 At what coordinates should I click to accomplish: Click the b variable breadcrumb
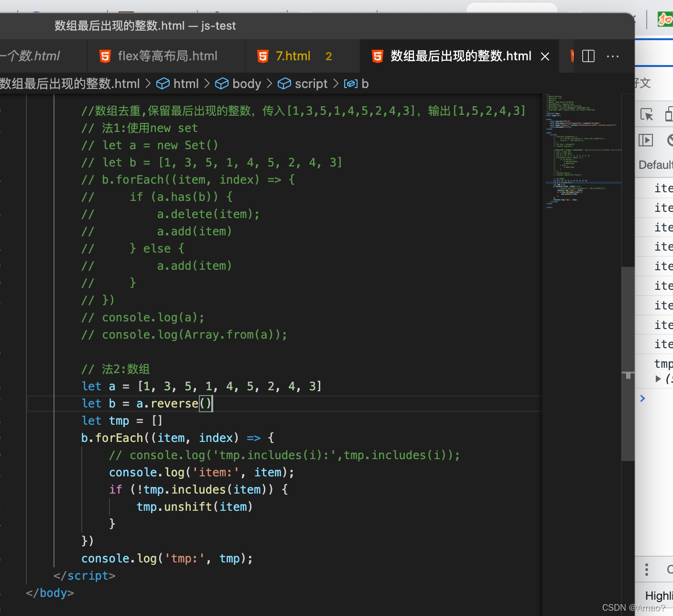coord(357,84)
